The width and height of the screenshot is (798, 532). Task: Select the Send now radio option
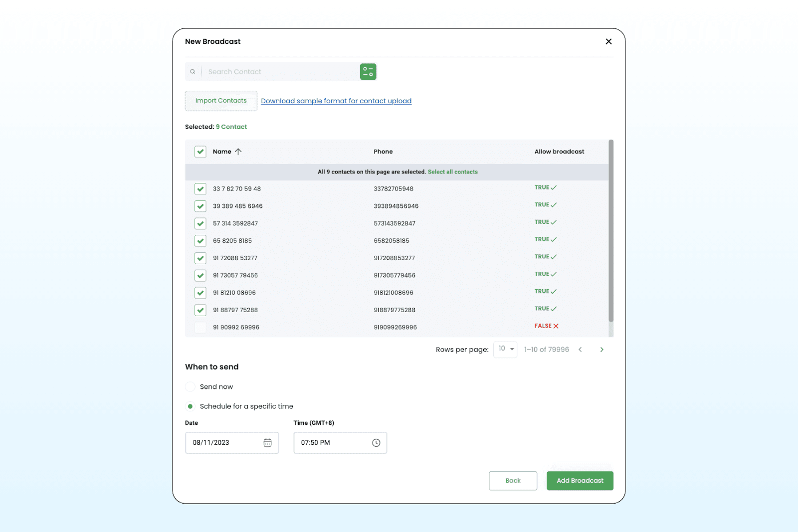(x=190, y=386)
